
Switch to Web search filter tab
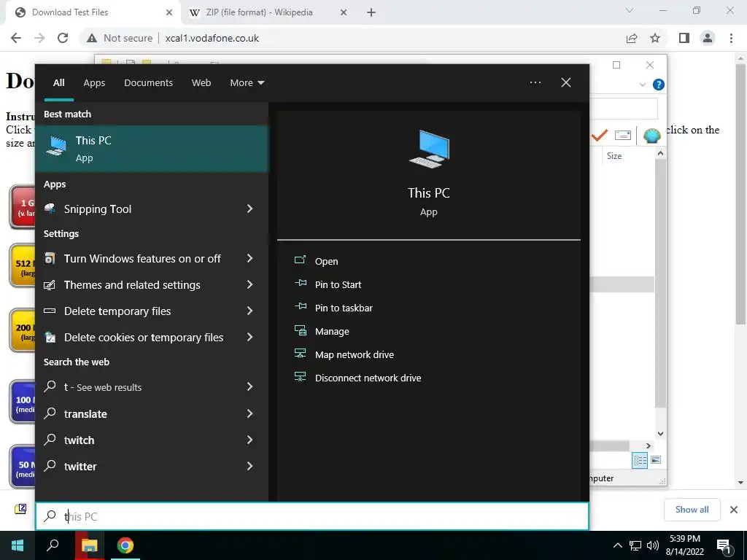tap(201, 83)
